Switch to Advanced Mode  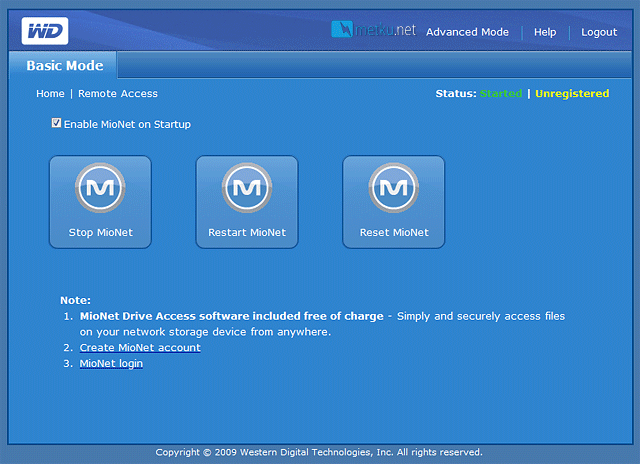(x=467, y=32)
